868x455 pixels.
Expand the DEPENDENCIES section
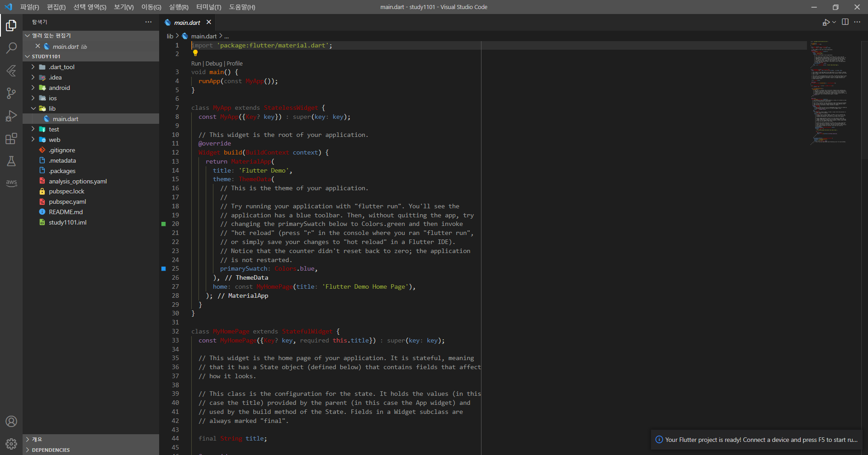pos(91,450)
